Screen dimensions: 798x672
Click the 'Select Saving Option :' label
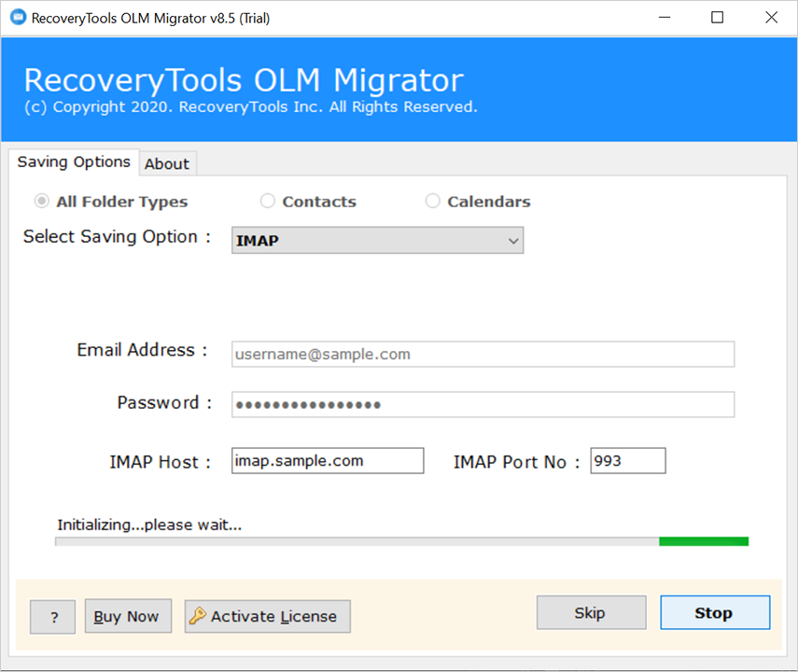tap(117, 237)
